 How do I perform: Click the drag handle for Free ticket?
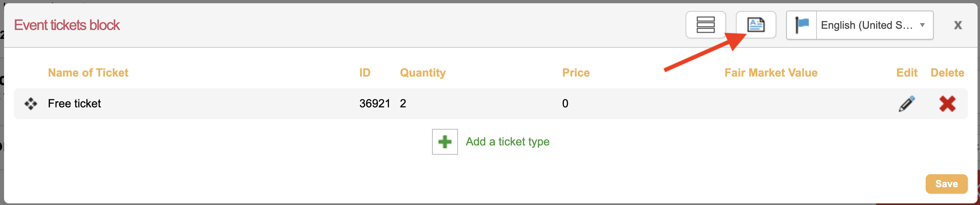tap(31, 104)
